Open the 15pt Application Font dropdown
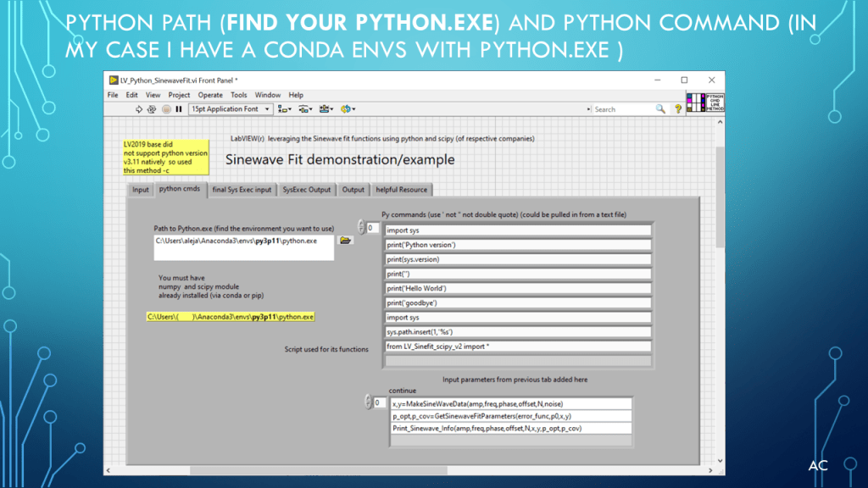Image resolution: width=868 pixels, height=488 pixels. tap(231, 109)
